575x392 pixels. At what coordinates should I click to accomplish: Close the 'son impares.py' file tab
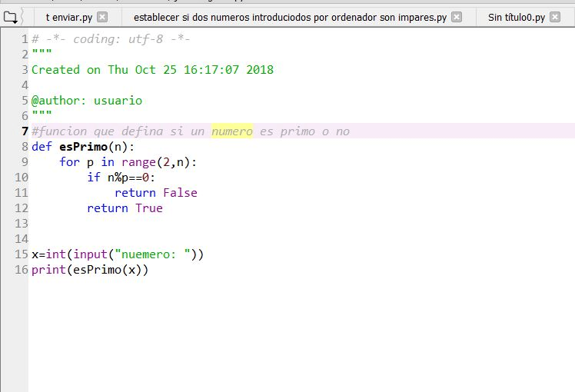457,17
